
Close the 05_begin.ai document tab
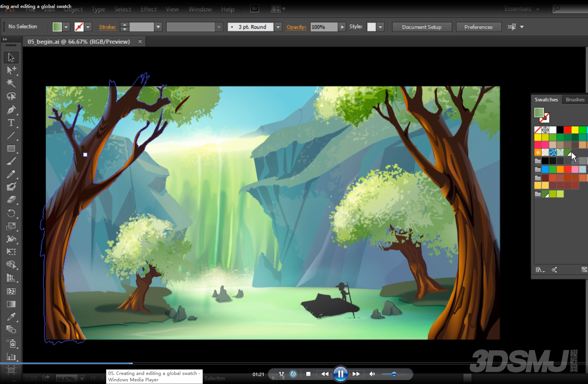pyautogui.click(x=140, y=42)
